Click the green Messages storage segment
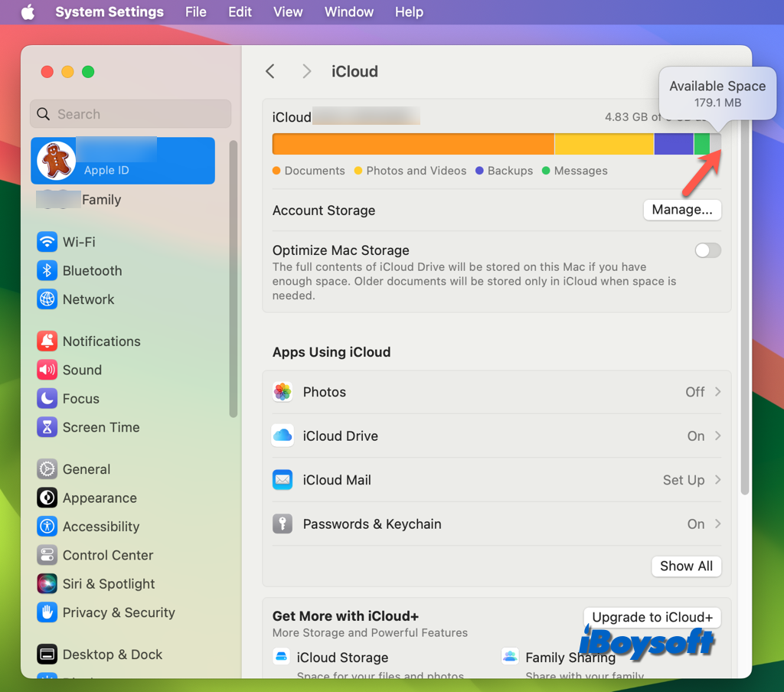Image resolution: width=784 pixels, height=692 pixels. tap(702, 144)
